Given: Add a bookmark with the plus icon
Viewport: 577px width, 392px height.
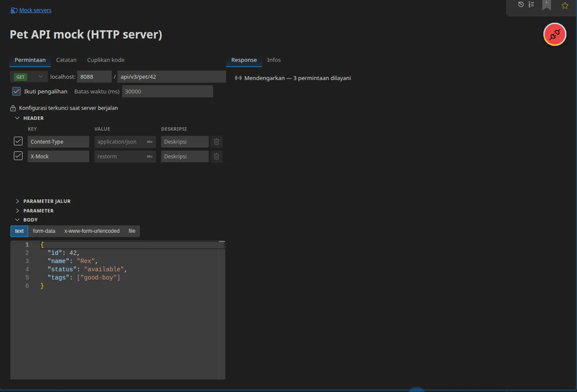Looking at the screenshot, I should [547, 5].
